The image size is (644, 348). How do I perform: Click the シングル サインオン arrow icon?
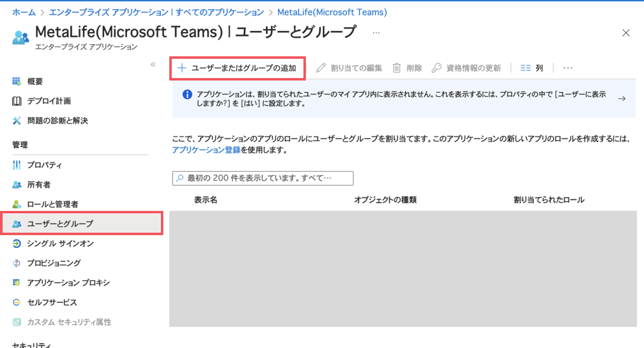coord(17,244)
